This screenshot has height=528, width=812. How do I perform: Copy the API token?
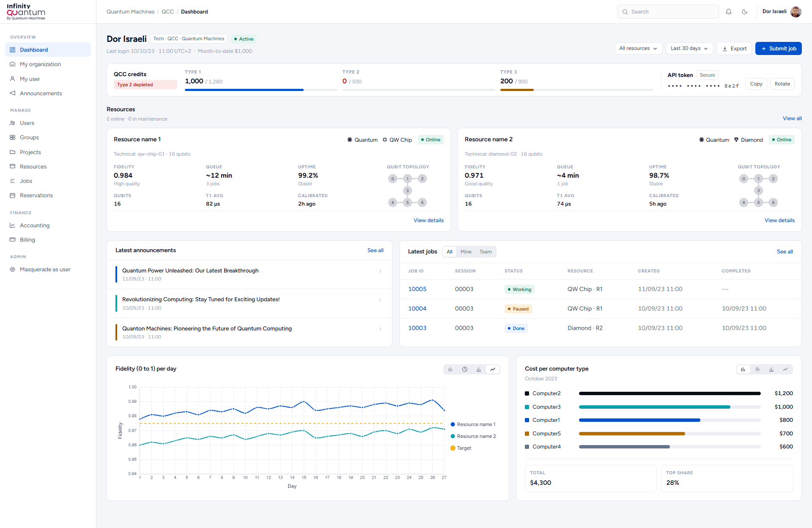(756, 84)
